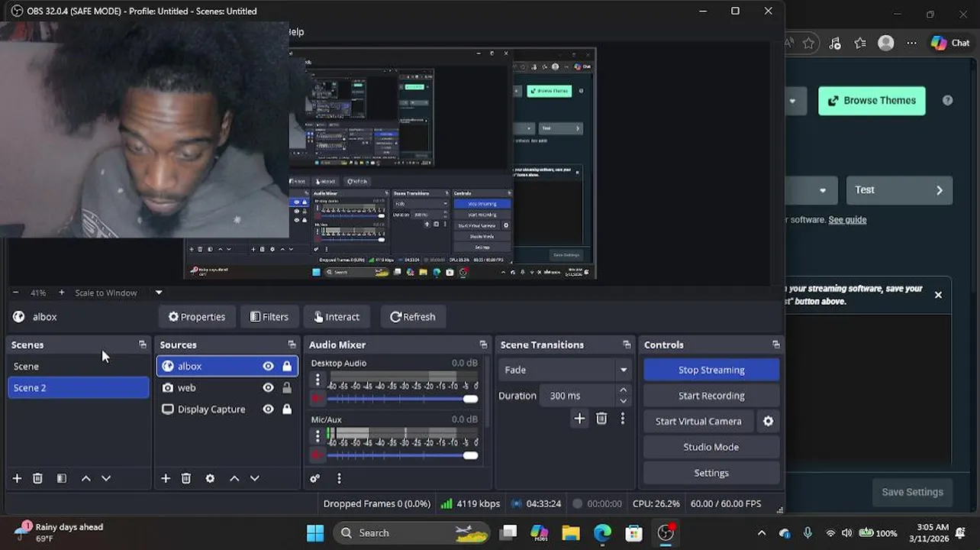This screenshot has height=550, width=980.
Task: Move source up in Sources panel
Action: 234,478
